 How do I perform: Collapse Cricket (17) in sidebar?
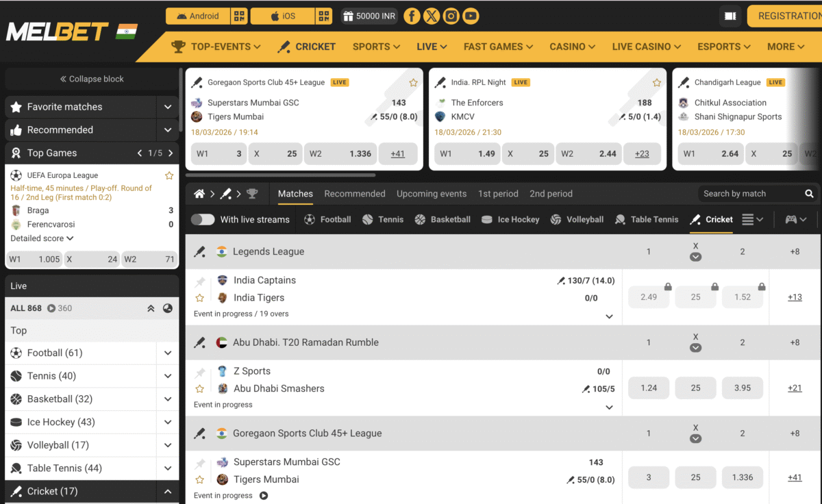coord(168,492)
